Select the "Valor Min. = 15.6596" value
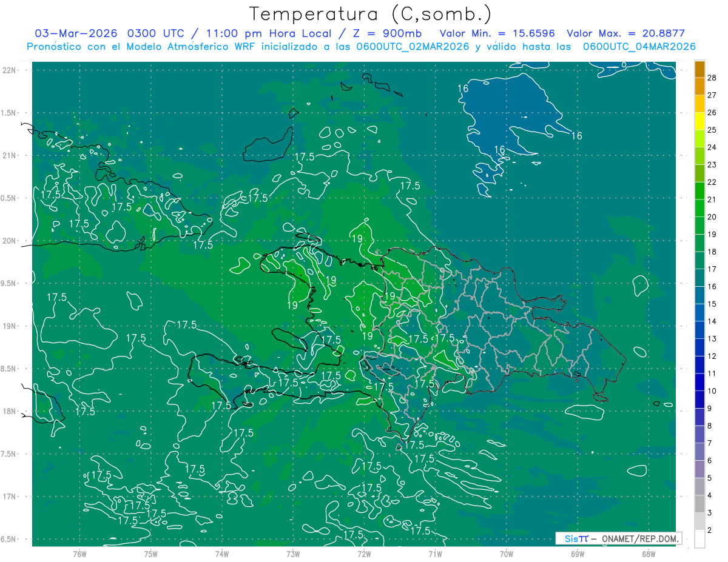Image resolution: width=728 pixels, height=562 pixels. pos(497,33)
